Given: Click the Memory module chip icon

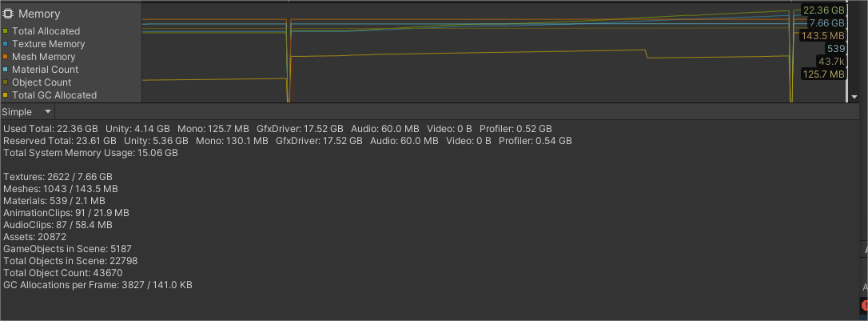Looking at the screenshot, I should coord(8,14).
